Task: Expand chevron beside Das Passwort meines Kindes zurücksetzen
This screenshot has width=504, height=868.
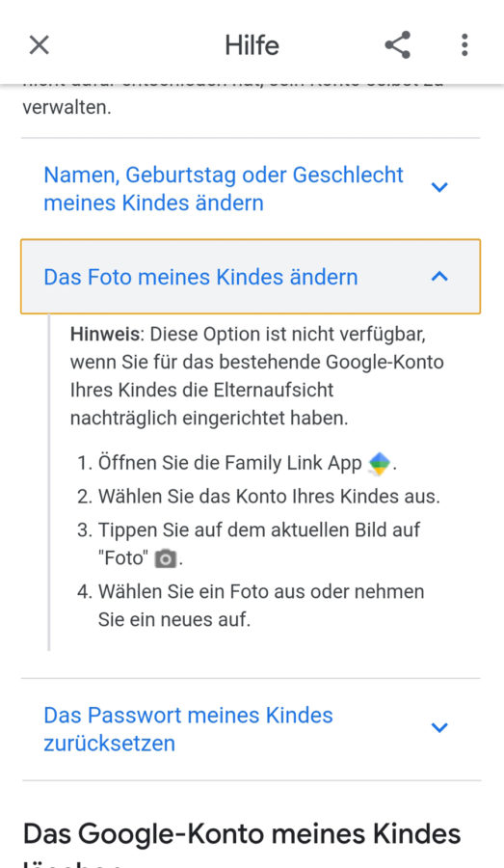Action: tap(439, 727)
